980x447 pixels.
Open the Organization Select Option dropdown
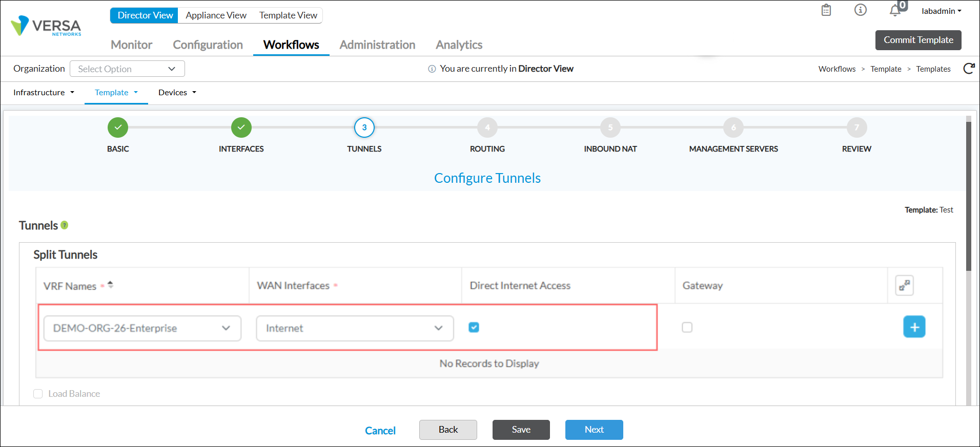pyautogui.click(x=127, y=69)
